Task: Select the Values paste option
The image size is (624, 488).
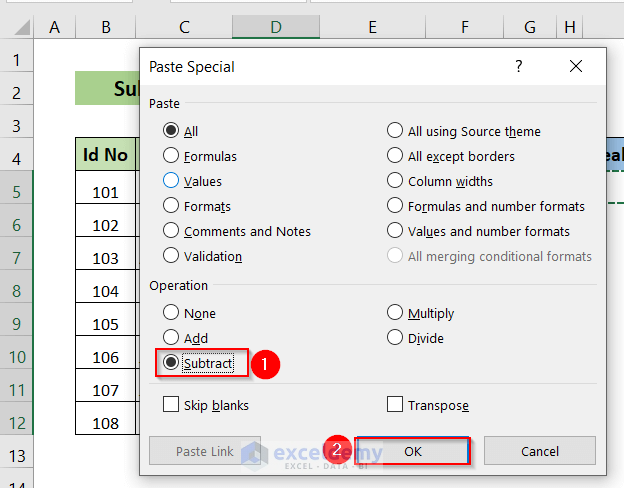Action: pyautogui.click(x=171, y=181)
